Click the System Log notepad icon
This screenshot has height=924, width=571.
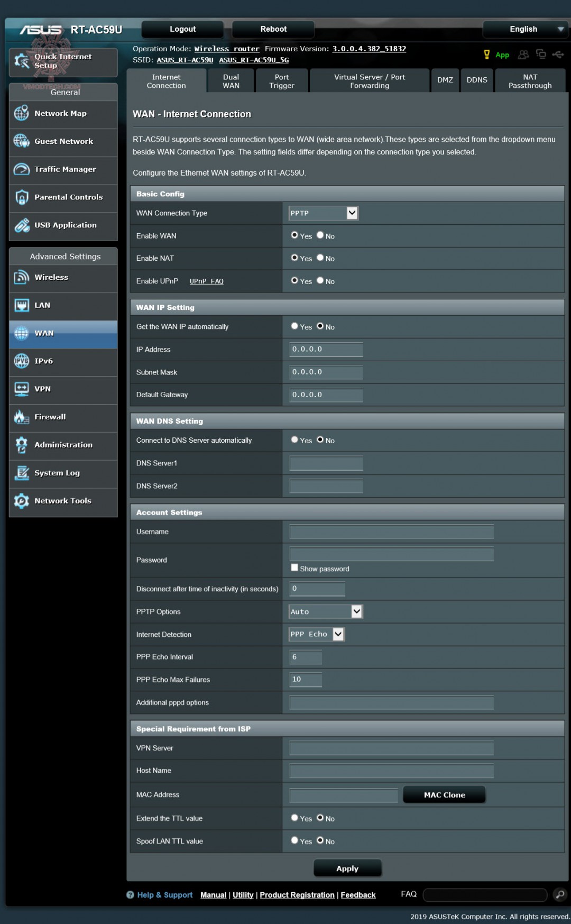[22, 473]
